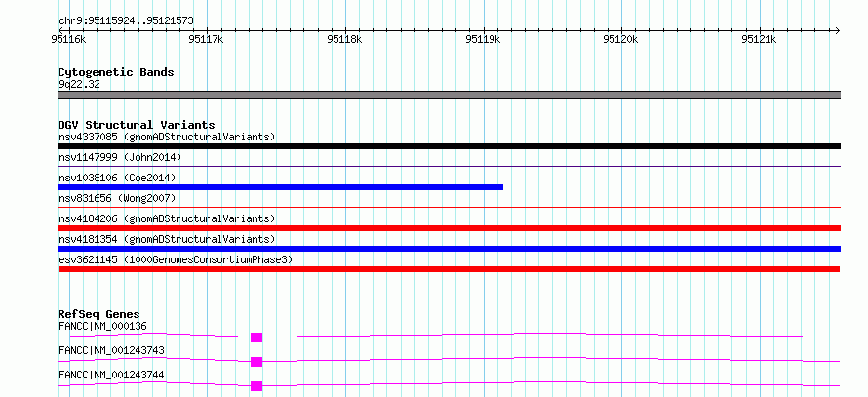Open the nsv831656 (Wong2007) variant label

click(x=117, y=198)
